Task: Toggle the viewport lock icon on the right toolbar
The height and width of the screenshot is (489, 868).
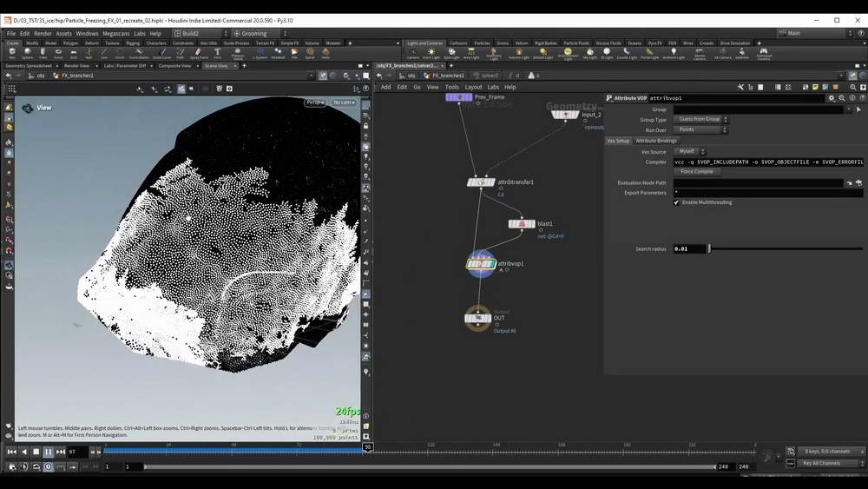Action: point(366,126)
